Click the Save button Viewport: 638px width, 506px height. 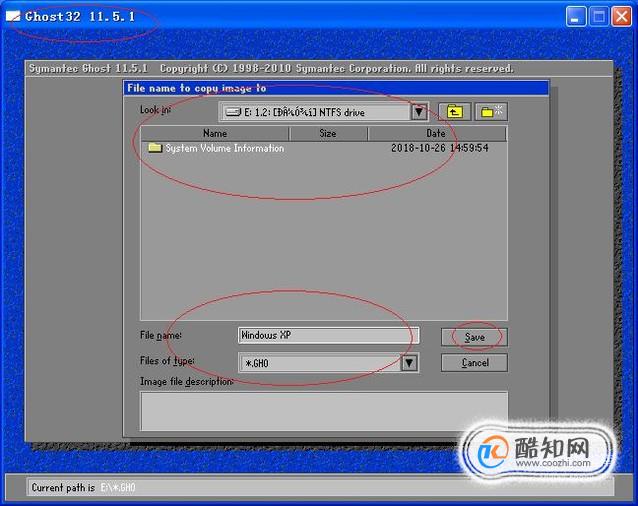tap(474, 337)
